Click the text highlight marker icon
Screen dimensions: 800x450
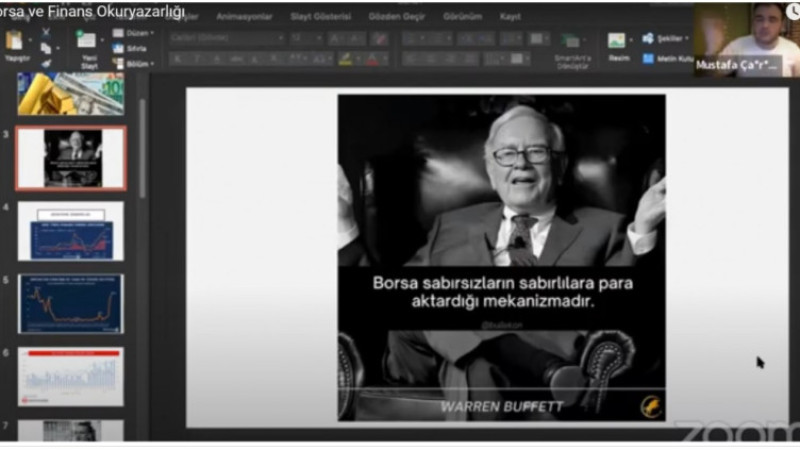[345, 59]
